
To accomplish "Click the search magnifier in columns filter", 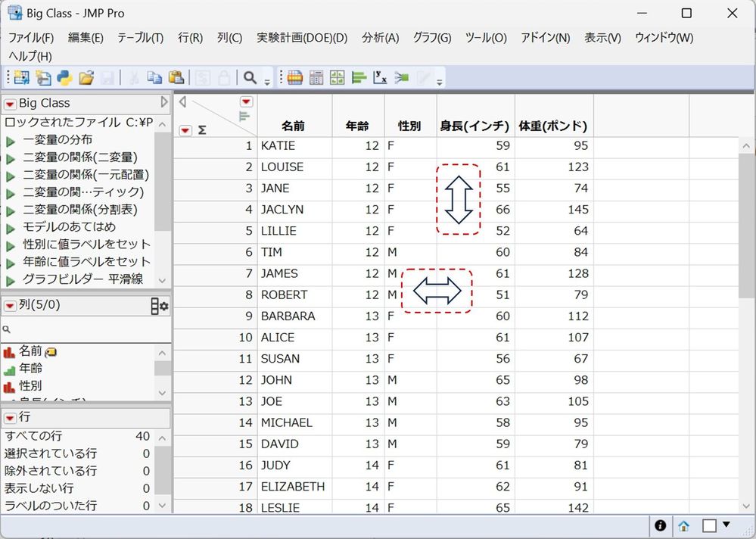I will pos(7,329).
